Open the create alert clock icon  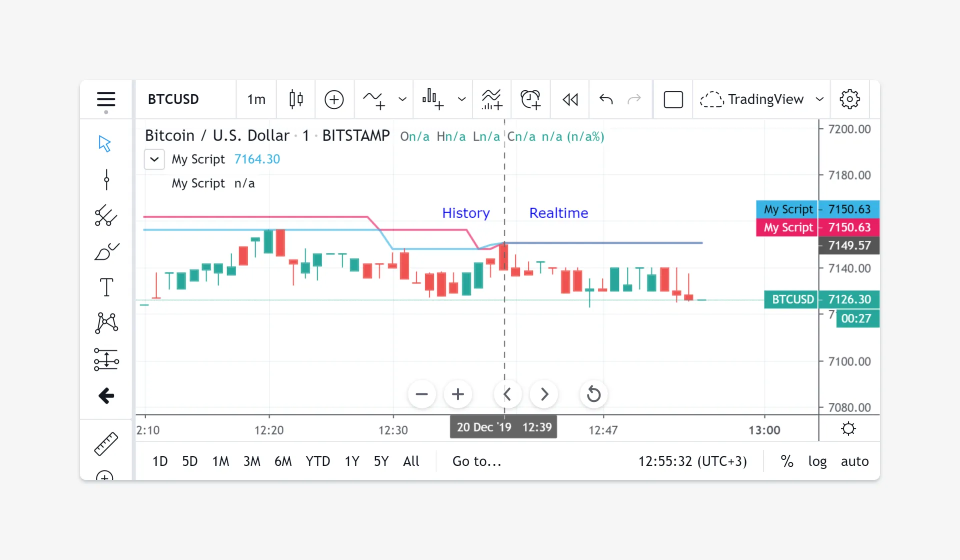pyautogui.click(x=530, y=99)
